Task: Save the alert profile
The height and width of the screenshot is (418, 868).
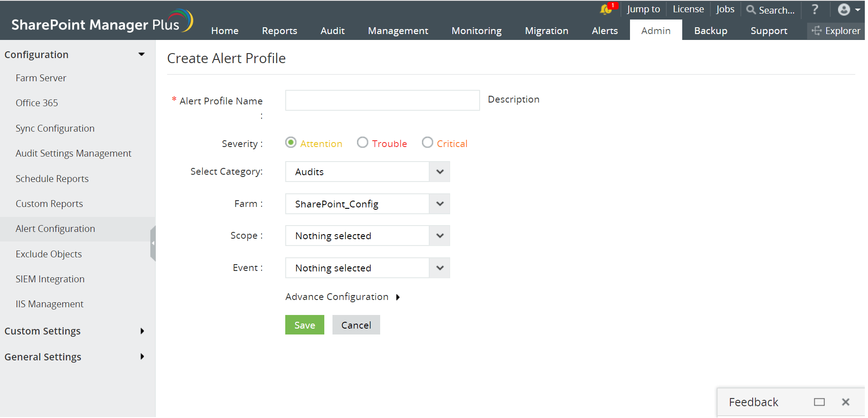Action: 305,325
